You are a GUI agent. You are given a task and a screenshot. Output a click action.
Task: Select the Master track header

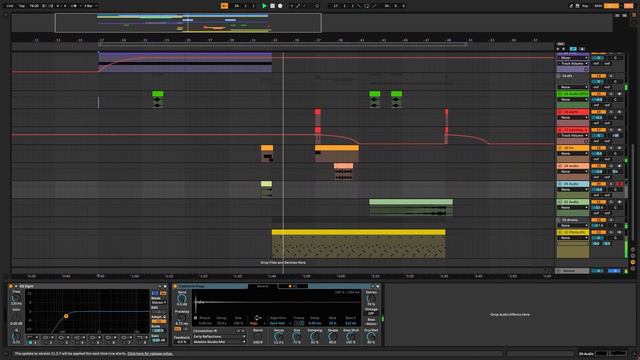click(573, 271)
